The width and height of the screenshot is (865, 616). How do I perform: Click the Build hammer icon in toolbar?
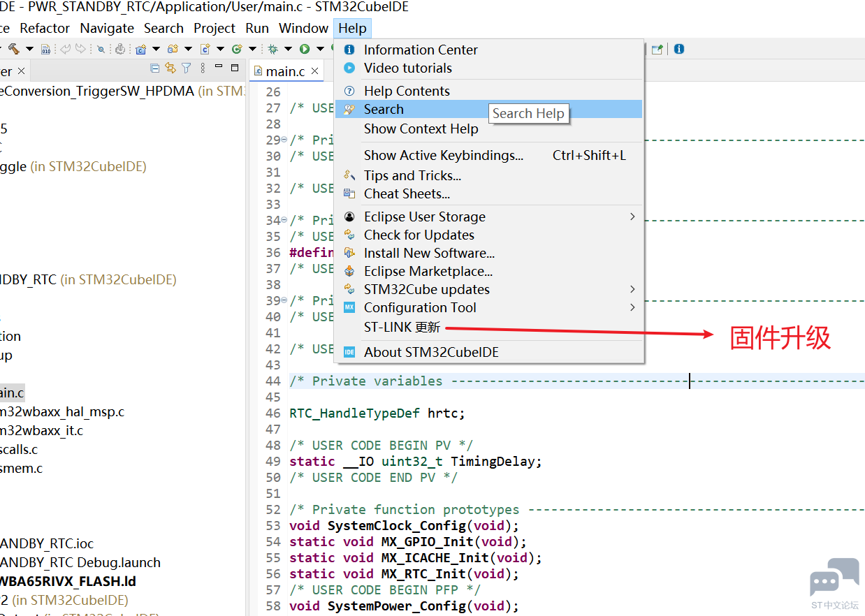pyautogui.click(x=13, y=49)
